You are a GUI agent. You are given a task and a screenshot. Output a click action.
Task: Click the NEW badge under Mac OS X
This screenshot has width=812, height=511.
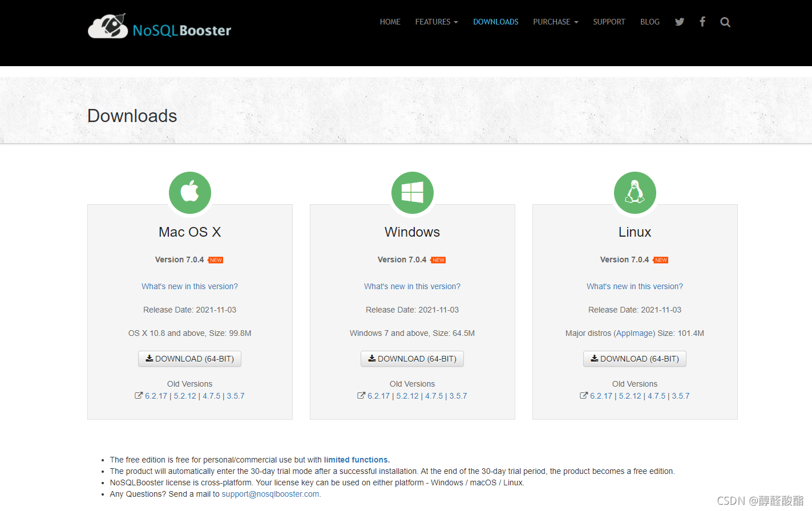click(216, 260)
